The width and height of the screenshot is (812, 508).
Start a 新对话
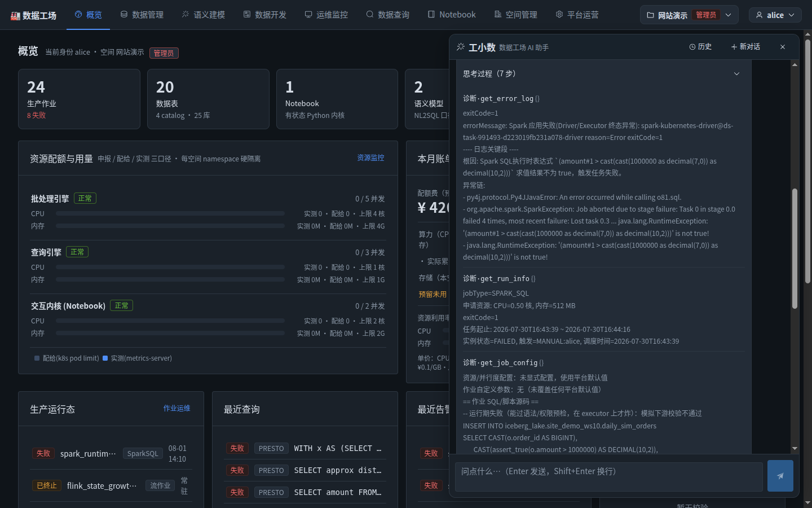745,47
